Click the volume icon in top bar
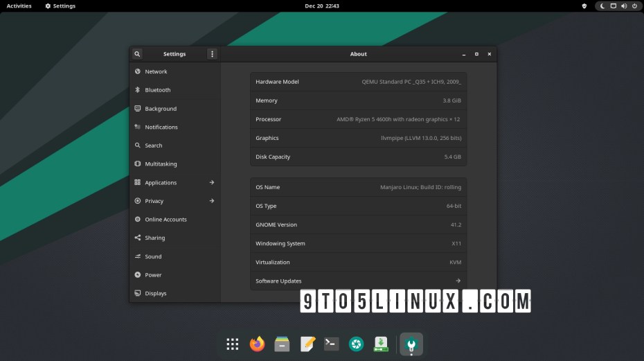The height and width of the screenshot is (361, 644). 624,6
